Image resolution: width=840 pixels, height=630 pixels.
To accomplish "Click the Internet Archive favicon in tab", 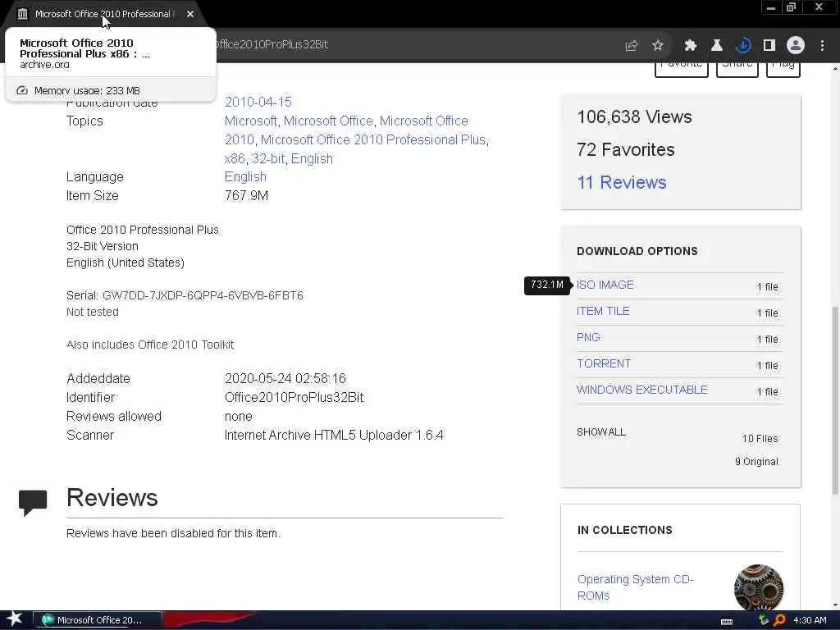I will tap(22, 14).
